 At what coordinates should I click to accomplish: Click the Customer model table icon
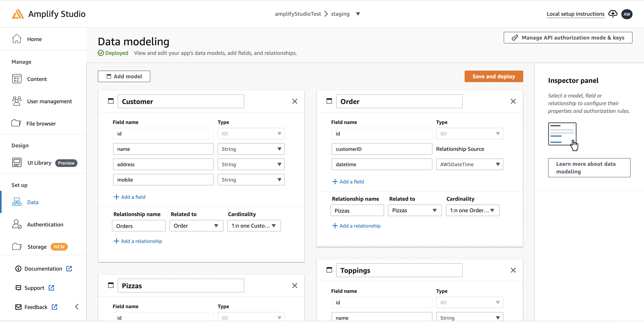click(x=111, y=101)
